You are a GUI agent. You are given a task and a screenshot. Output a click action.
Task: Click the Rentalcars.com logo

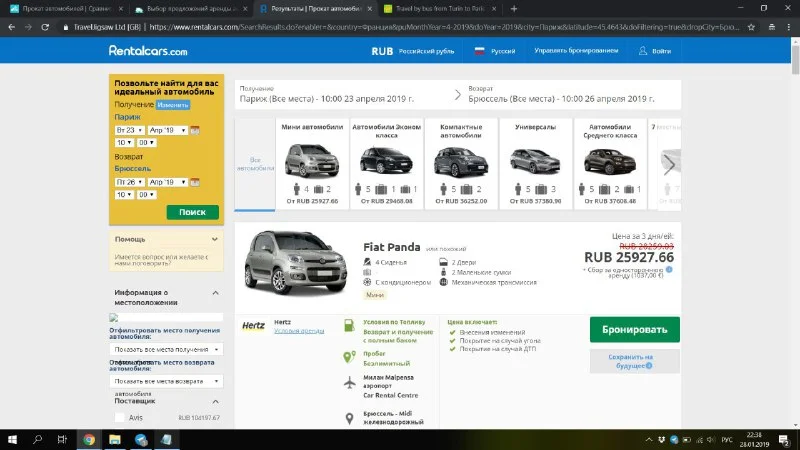[x=148, y=50]
